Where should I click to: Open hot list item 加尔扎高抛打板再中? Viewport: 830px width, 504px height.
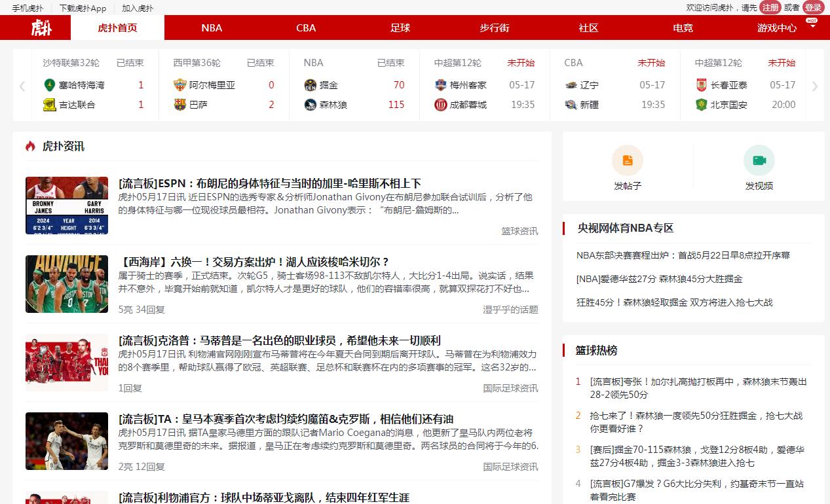click(698, 388)
